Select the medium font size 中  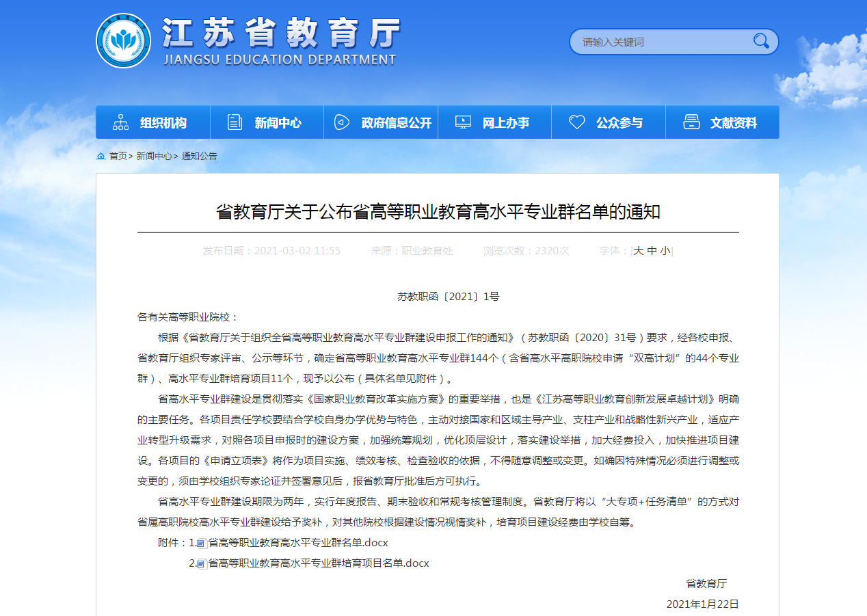(650, 251)
